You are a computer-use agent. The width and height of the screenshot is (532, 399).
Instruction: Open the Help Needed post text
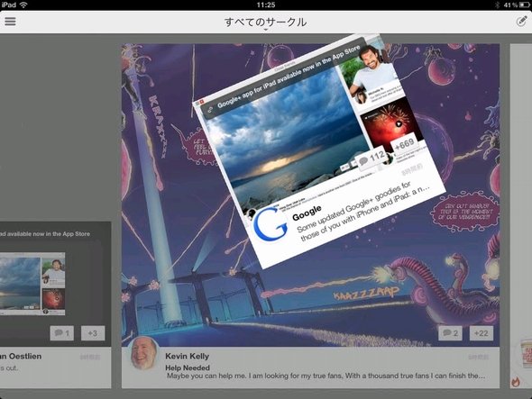[188, 367]
